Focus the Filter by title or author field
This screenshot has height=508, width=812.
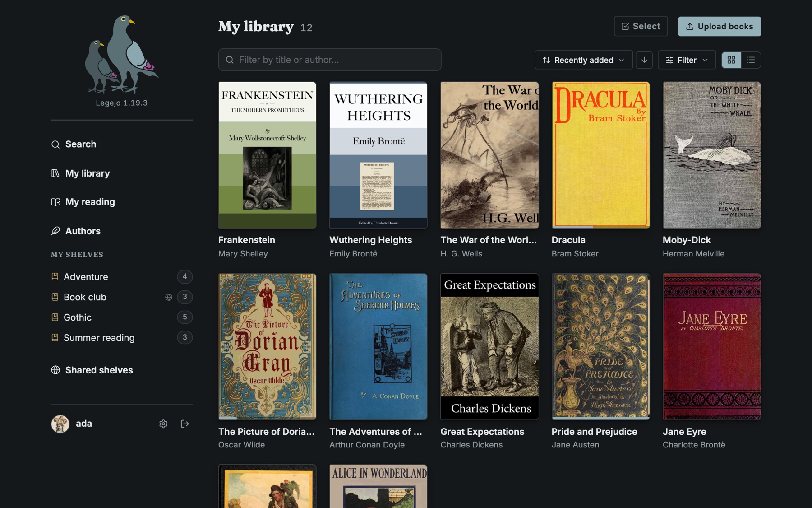tap(330, 60)
